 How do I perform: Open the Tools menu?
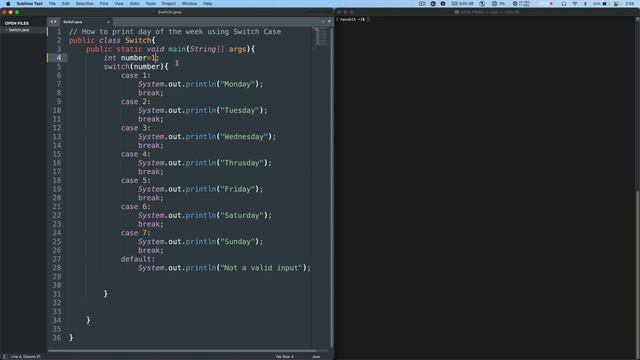click(151, 4)
